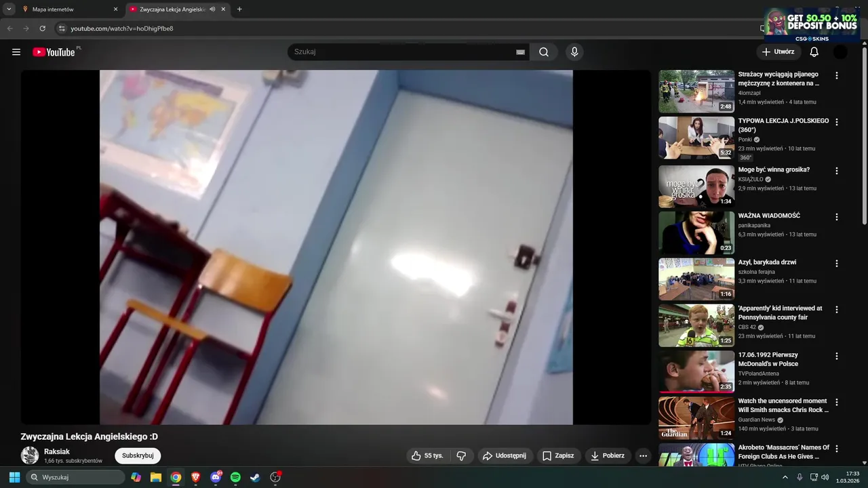Open options for TYPOWA LEKCJA J.POLSKIEGO video
Image resolution: width=868 pixels, height=488 pixels.
837,122
